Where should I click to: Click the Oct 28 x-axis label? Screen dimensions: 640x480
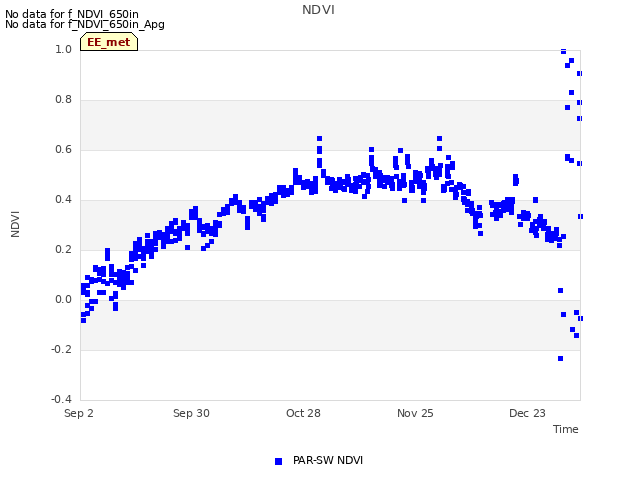tap(303, 413)
